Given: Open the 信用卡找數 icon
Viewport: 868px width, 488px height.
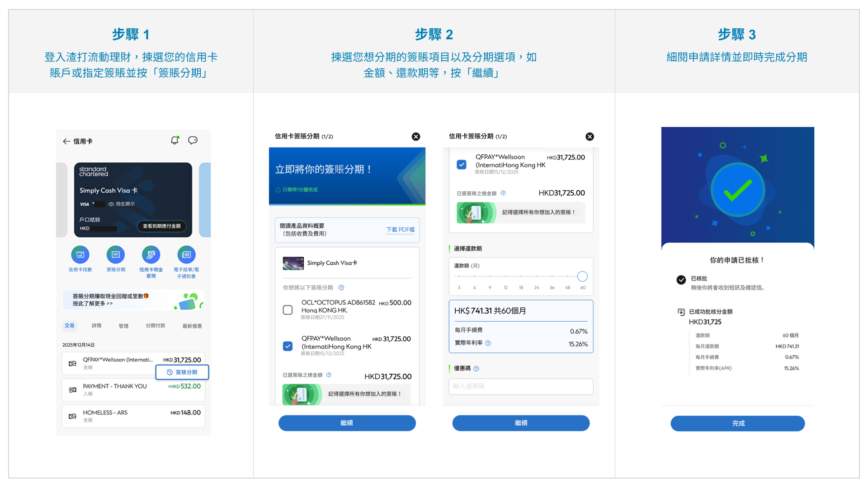Looking at the screenshot, I should (80, 255).
